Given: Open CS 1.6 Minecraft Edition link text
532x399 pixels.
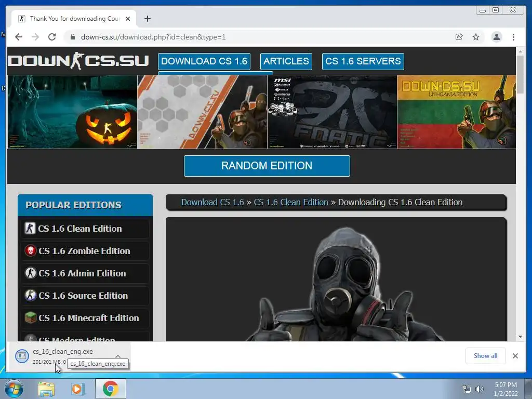Looking at the screenshot, I should point(88,318).
